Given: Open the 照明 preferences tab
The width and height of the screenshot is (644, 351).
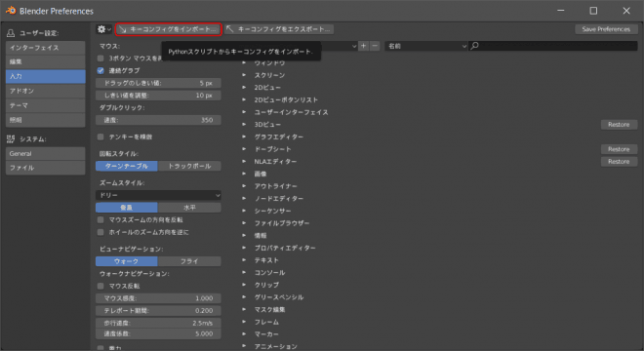Looking at the screenshot, I should [46, 120].
